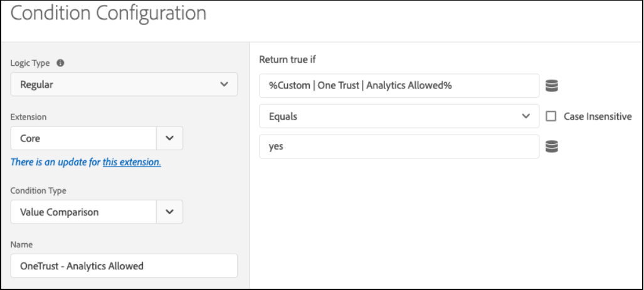The width and height of the screenshot is (644, 290).
Task: Click the info icon next to Logic Type
Action: (60, 63)
